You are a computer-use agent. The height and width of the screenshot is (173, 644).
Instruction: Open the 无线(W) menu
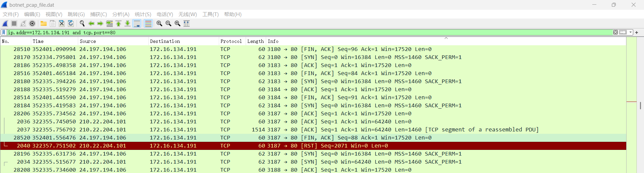click(x=188, y=14)
